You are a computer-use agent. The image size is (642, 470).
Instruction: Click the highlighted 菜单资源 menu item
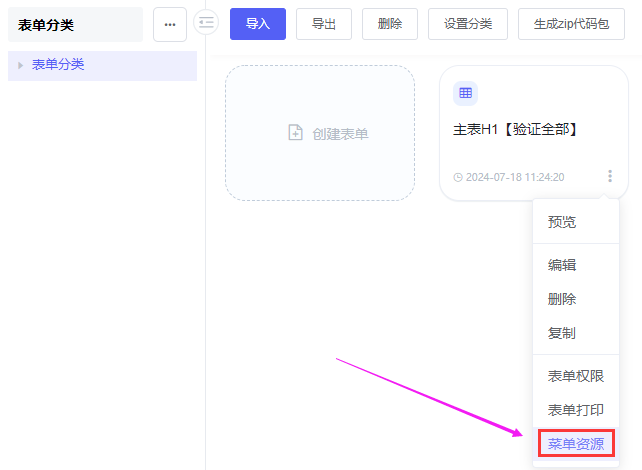tap(575, 444)
